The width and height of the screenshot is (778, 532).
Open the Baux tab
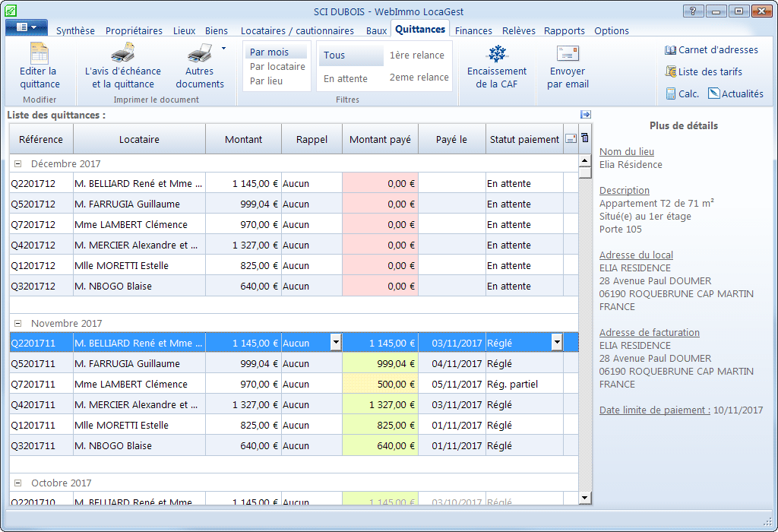click(x=376, y=31)
